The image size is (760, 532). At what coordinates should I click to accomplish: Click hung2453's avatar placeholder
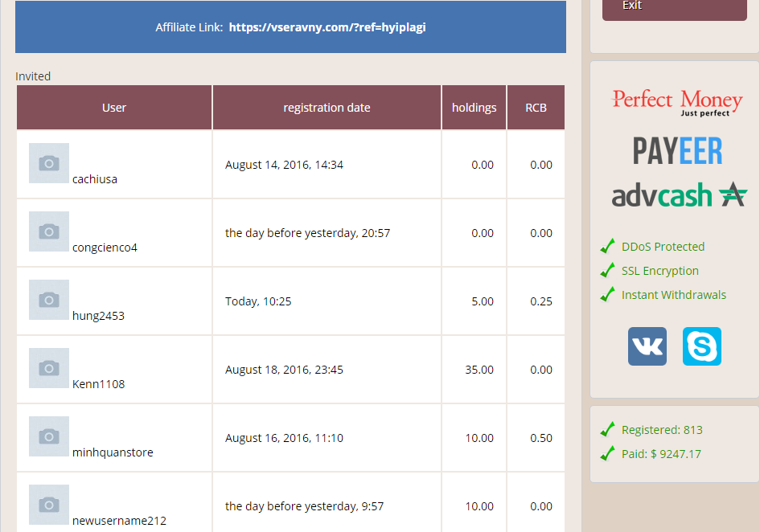click(x=49, y=300)
